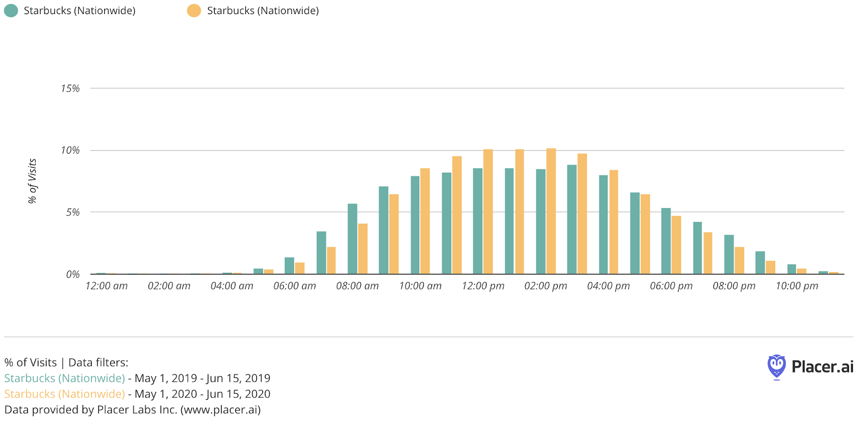Viewport: 868px width, 423px height.
Task: Select the teal bar at 12:00 pm
Action: (x=478, y=221)
